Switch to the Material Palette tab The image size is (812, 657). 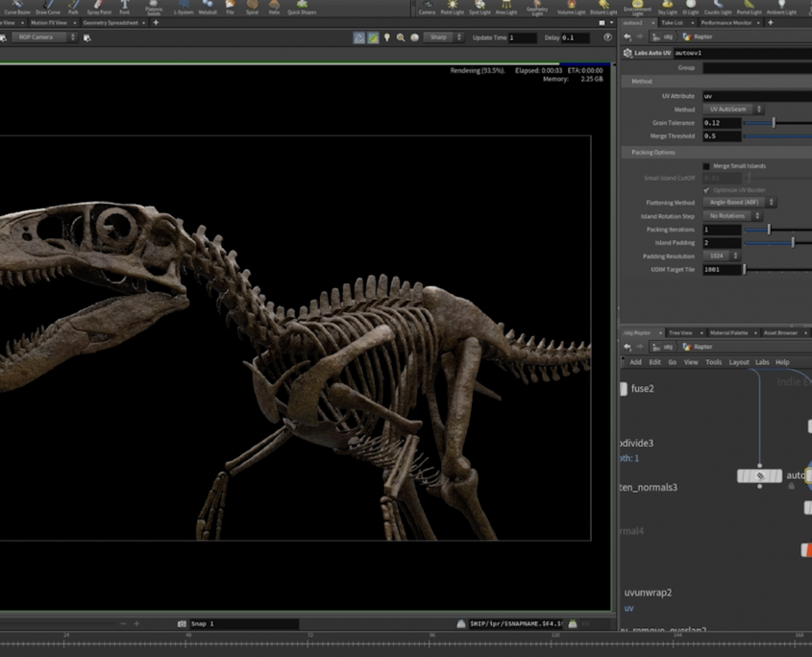click(727, 332)
